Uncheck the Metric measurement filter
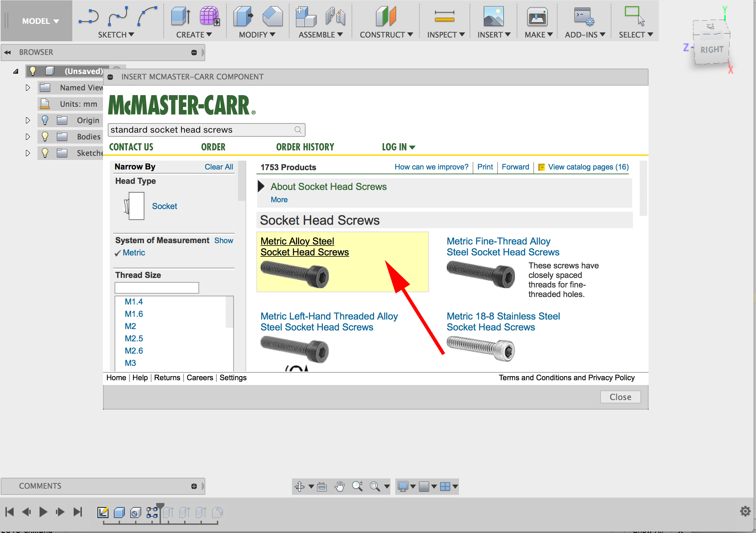756x533 pixels. (x=130, y=253)
